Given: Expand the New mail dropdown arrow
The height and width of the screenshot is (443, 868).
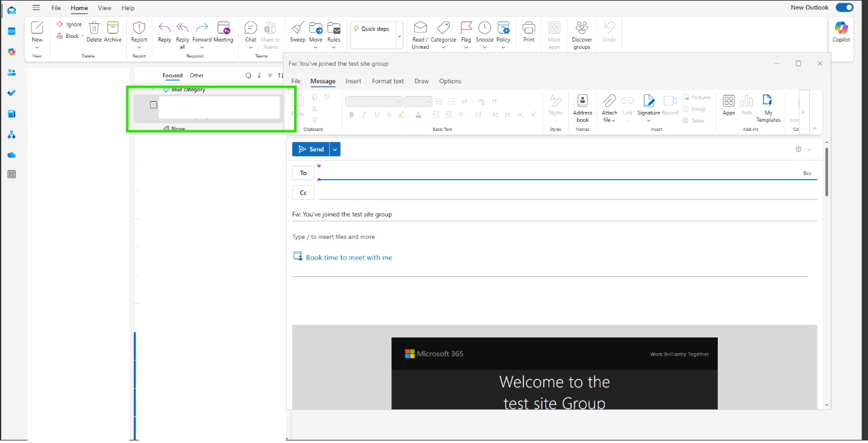Looking at the screenshot, I should (37, 47).
